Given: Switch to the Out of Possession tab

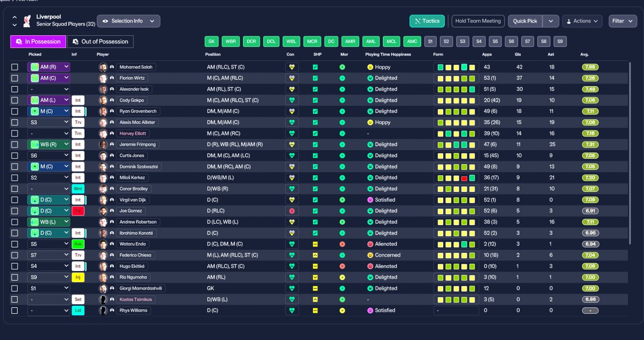Looking at the screenshot, I should click(101, 41).
